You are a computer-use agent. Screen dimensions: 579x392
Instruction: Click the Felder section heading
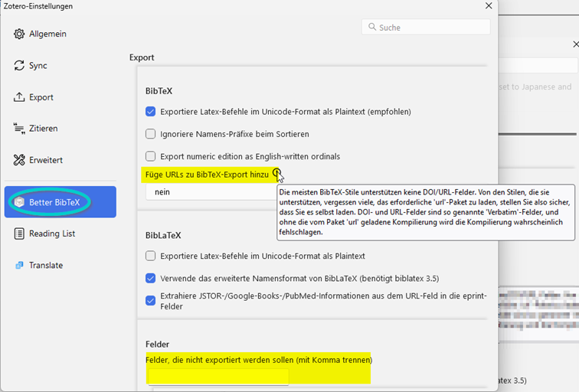157,345
